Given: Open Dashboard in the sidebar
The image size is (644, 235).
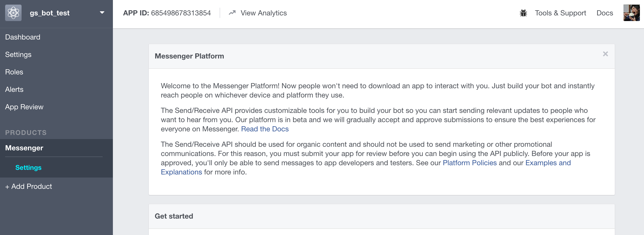Looking at the screenshot, I should tap(23, 37).
